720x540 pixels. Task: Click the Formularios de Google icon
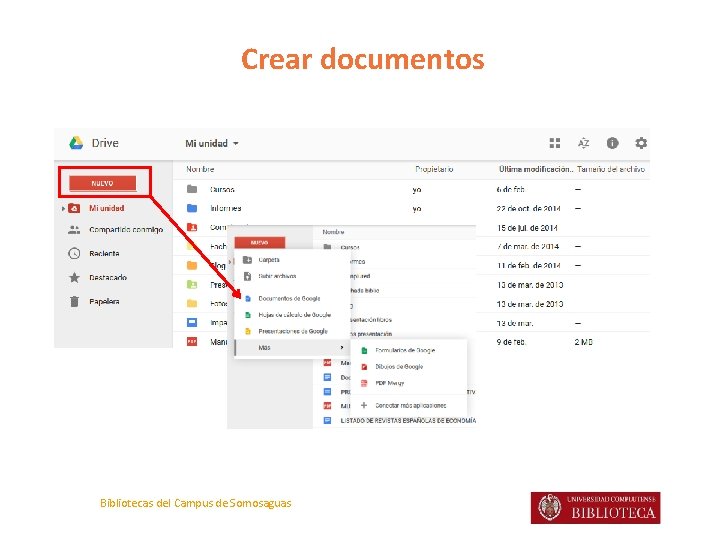point(364,350)
